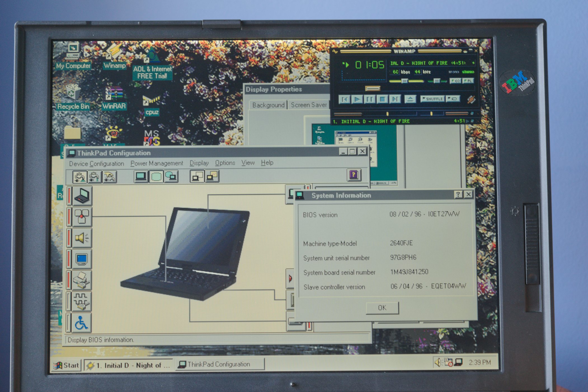Open Display menu in ThinkPad Configuration

coord(199,163)
